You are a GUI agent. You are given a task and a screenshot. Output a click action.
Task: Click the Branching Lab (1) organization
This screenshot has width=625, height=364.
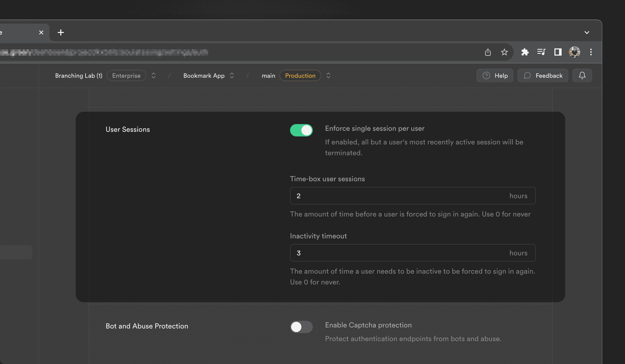pos(79,76)
